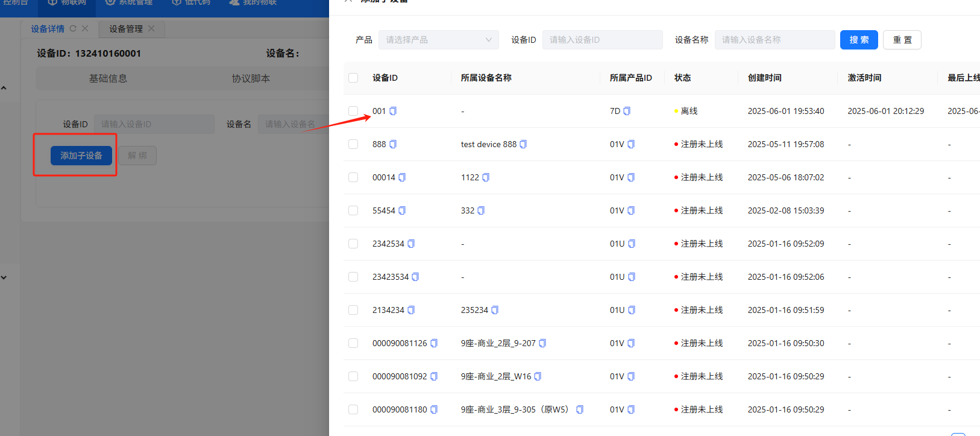This screenshot has width=980, height=436.
Task: Copy product ID 01U in row 2342534
Action: (x=632, y=244)
